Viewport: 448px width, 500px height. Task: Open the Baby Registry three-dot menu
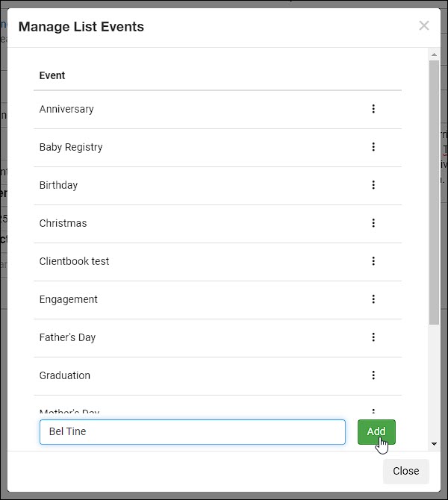coord(373,147)
